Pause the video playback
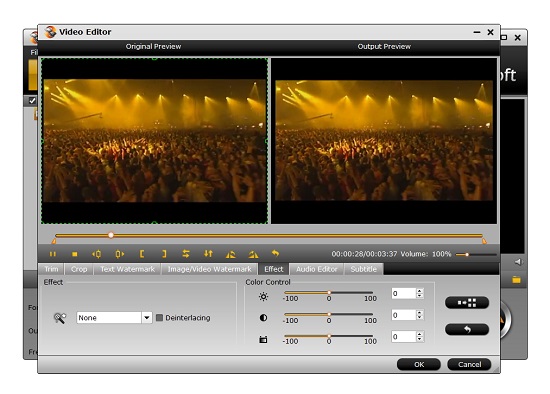 click(53, 254)
